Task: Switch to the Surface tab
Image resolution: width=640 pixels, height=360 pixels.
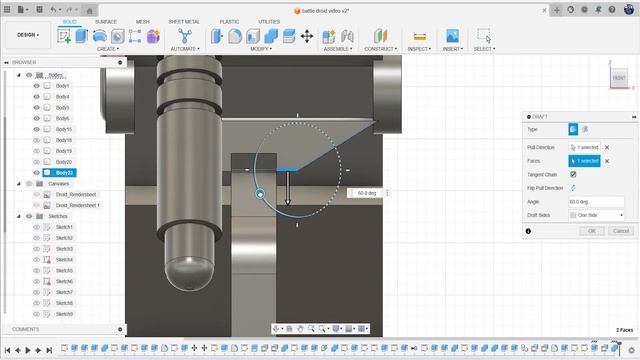Action: 106,22
